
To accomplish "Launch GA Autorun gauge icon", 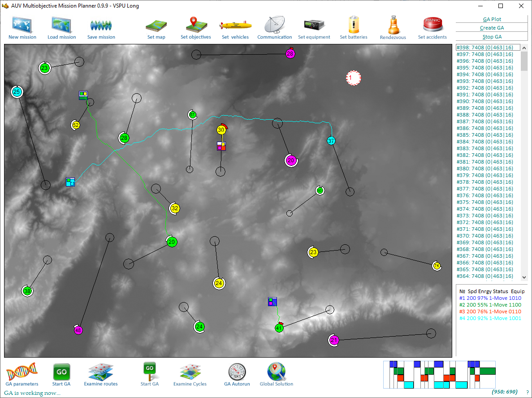I will tap(237, 372).
